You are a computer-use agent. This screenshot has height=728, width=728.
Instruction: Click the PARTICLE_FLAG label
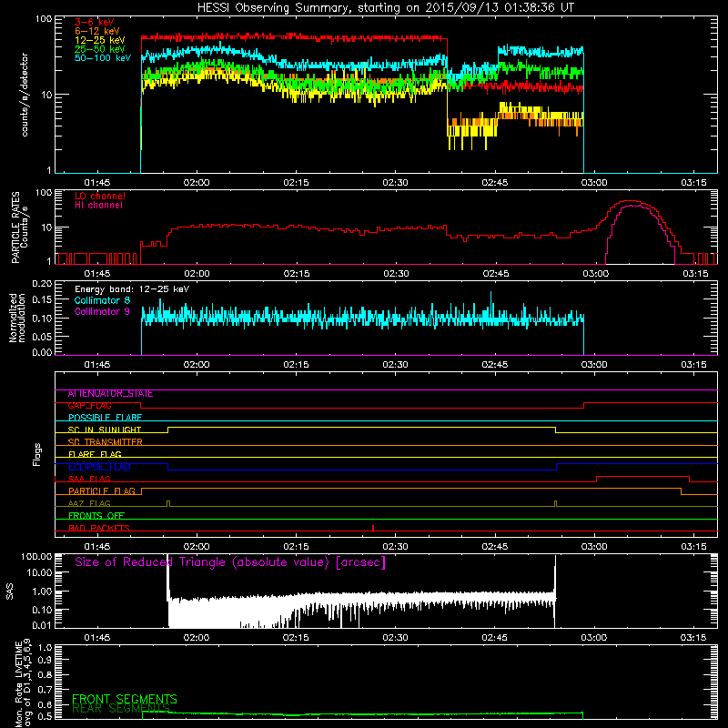point(102,491)
